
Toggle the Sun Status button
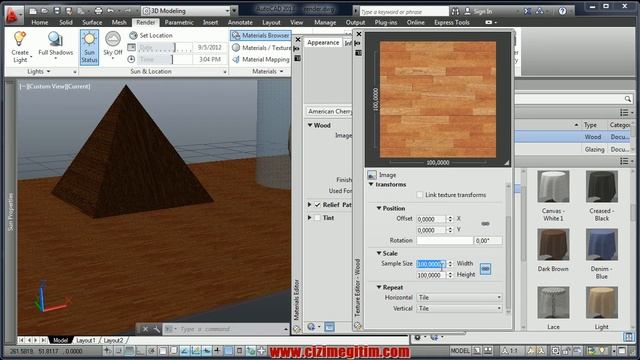[89, 47]
